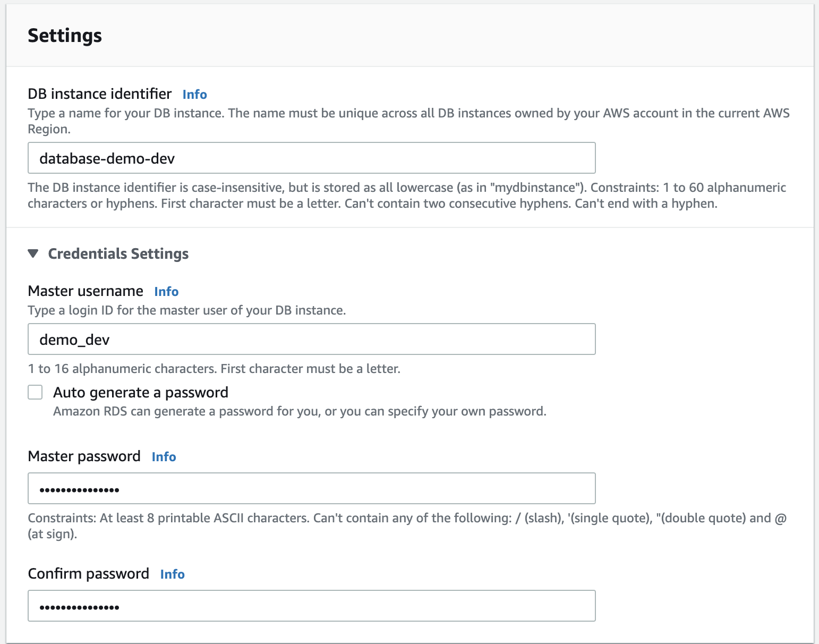819x644 pixels.
Task: Focus the DB instance identifier field
Action: coord(311,158)
